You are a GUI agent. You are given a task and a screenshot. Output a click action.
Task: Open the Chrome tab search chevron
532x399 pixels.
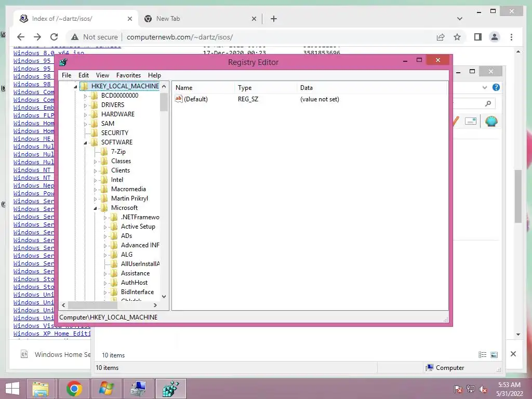tap(459, 19)
